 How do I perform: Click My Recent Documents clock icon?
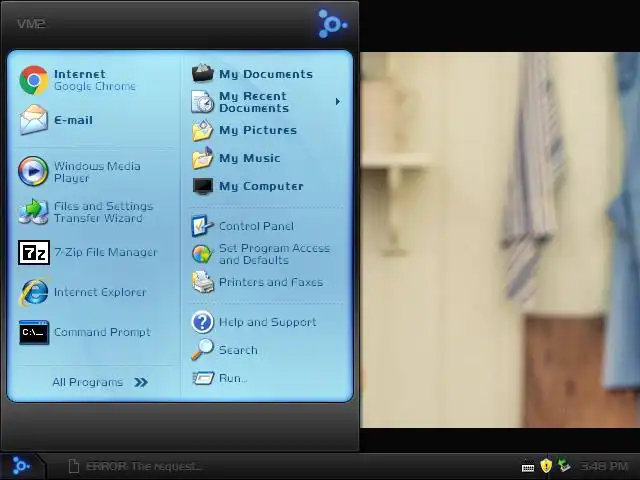point(202,102)
